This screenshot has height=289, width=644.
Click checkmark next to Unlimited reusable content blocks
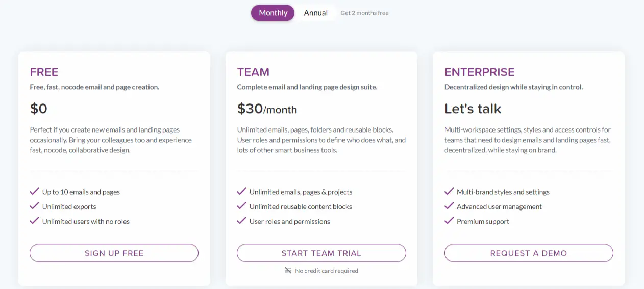[241, 206]
